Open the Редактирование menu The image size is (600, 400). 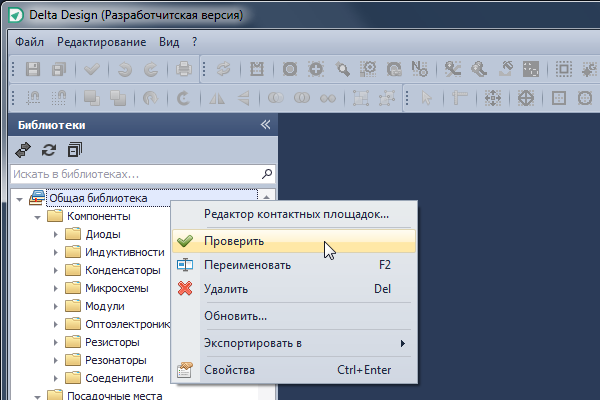tap(103, 42)
